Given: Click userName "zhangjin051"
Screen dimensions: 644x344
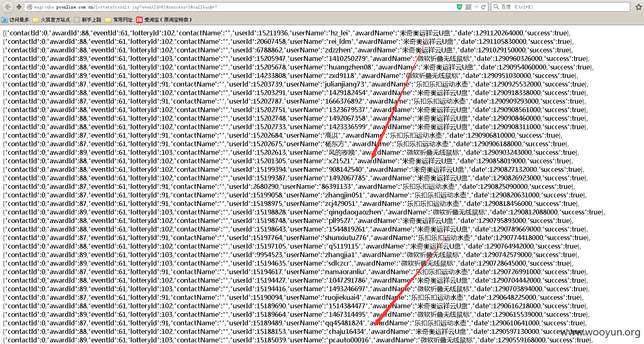Looking at the screenshot, I should point(344,195).
